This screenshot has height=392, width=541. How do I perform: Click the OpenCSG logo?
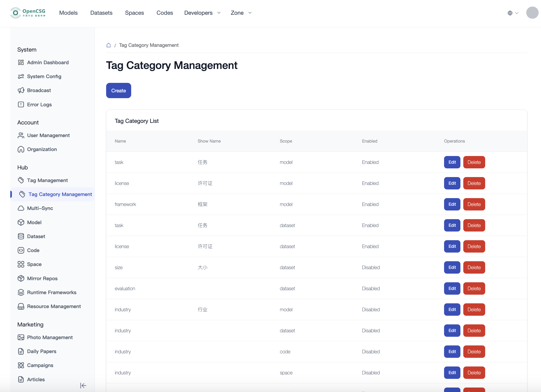[x=28, y=13]
